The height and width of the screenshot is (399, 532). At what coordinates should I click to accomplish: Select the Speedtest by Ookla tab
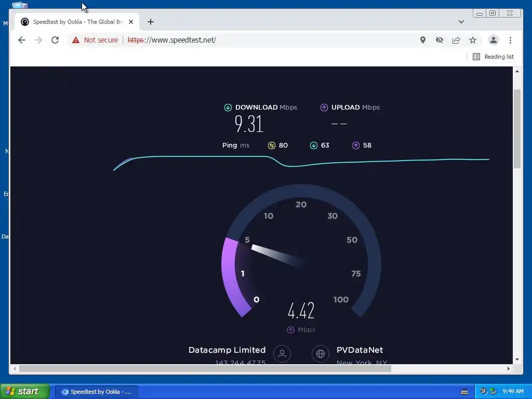click(x=77, y=22)
